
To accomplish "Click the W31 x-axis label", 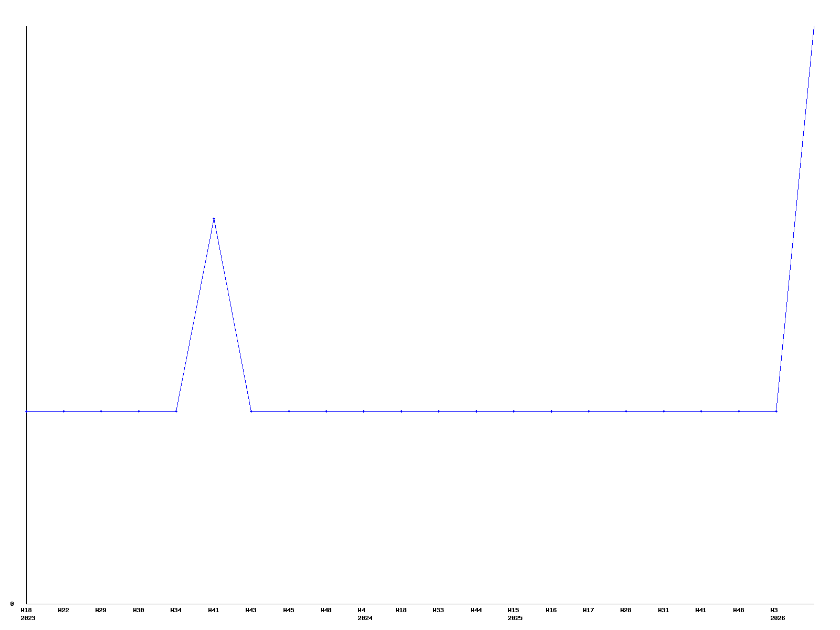I will tap(664, 610).
